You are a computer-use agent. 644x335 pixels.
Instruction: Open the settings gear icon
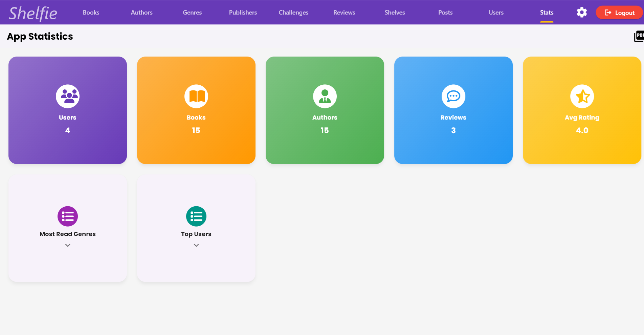pyautogui.click(x=582, y=13)
